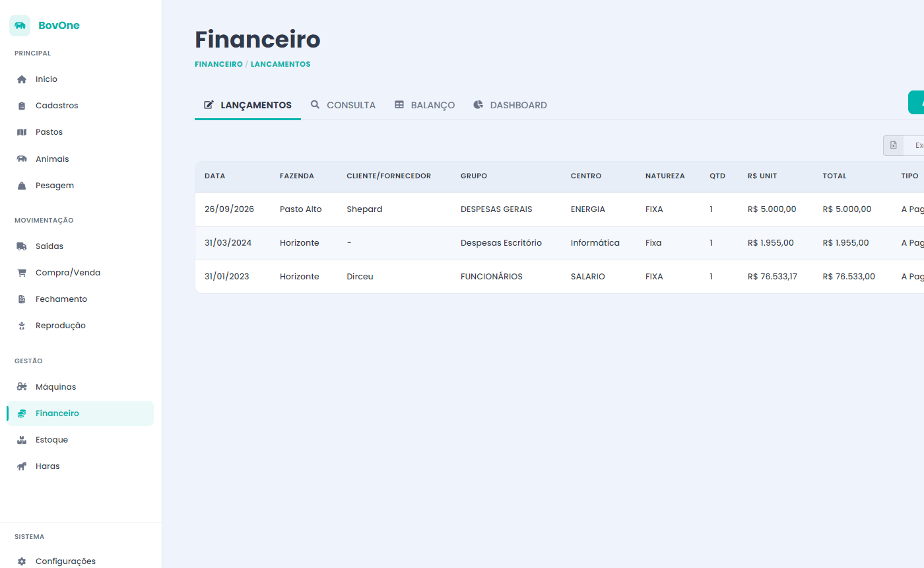Screen dimensions: 924x568
Task: Go to Início via the home icon
Action: coord(22,79)
